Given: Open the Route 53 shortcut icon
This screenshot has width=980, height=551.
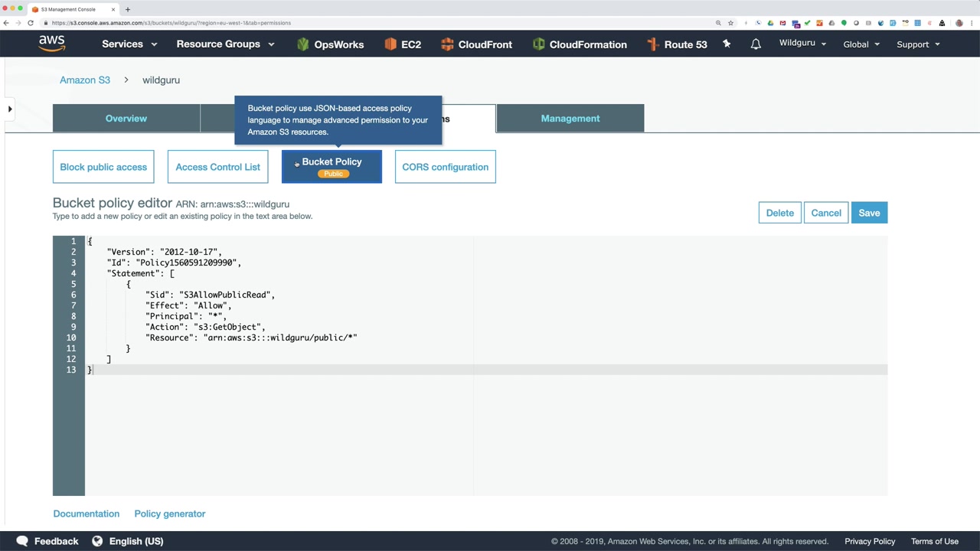Looking at the screenshot, I should click(653, 44).
